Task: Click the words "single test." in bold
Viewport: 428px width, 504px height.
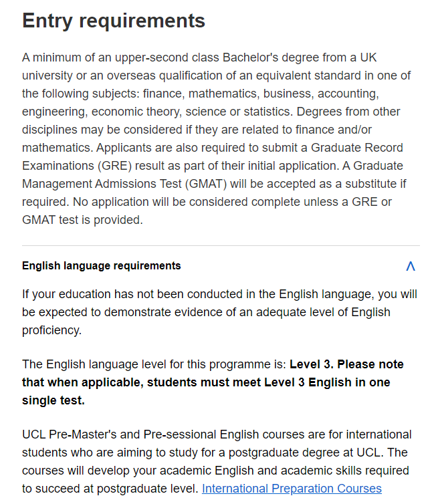Action: 53,400
